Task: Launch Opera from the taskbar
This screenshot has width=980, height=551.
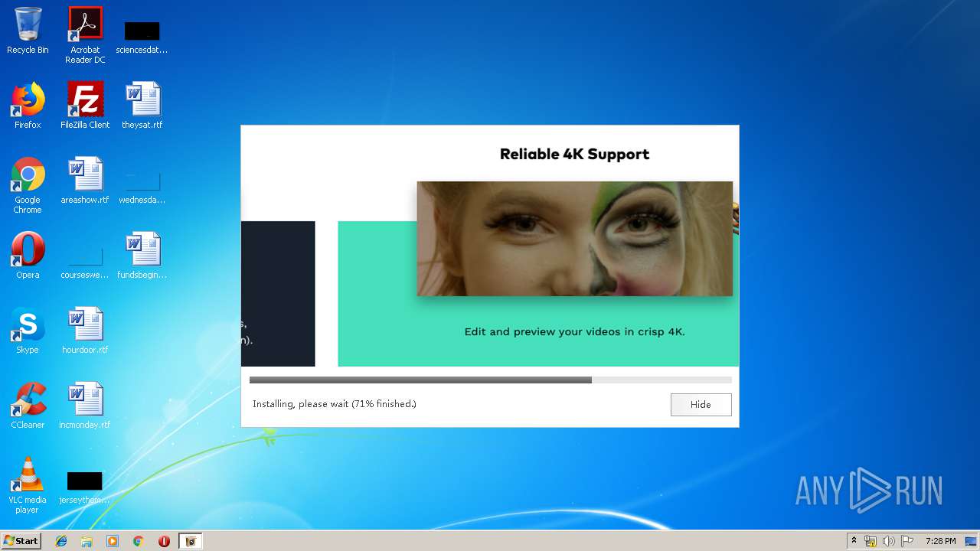Action: click(x=164, y=541)
